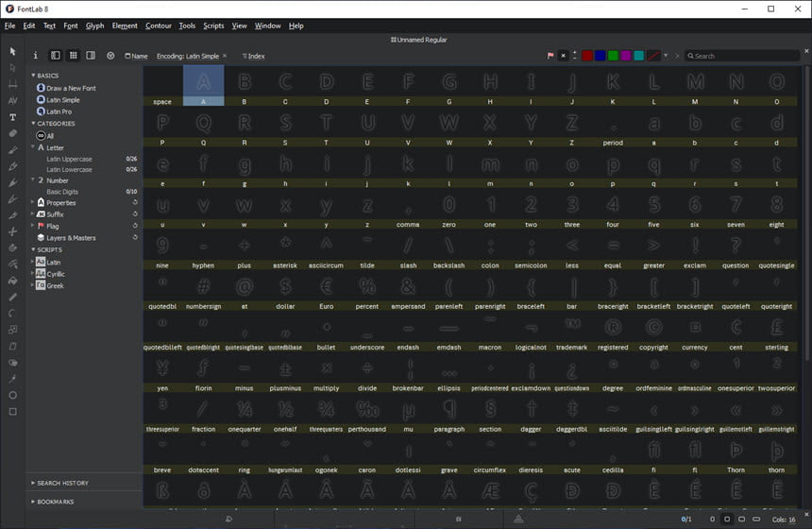Collapse the Letter category
812x529 pixels.
click(33, 147)
